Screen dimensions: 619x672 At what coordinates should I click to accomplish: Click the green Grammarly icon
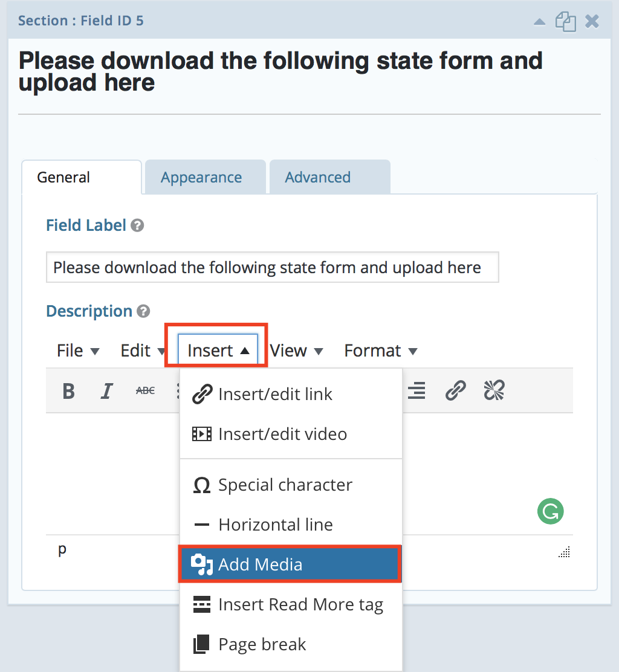tap(550, 512)
